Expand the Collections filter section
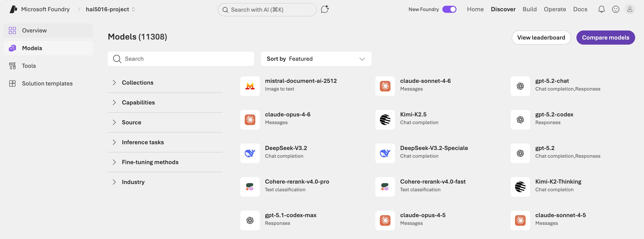Screen dimensions: 644x239 138,82
